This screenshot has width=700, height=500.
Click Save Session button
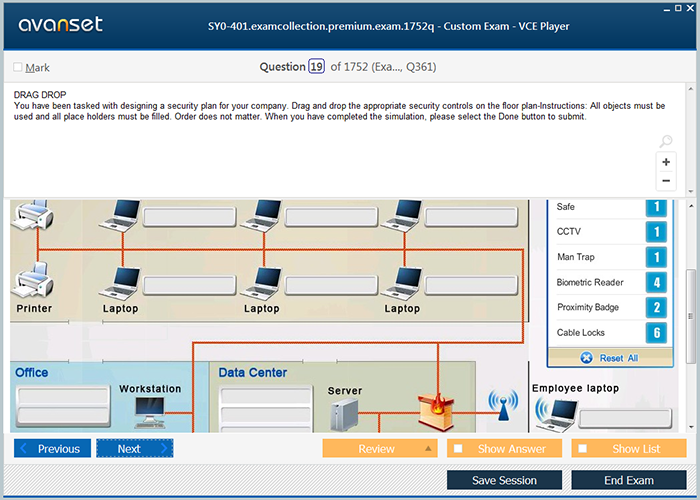click(504, 480)
